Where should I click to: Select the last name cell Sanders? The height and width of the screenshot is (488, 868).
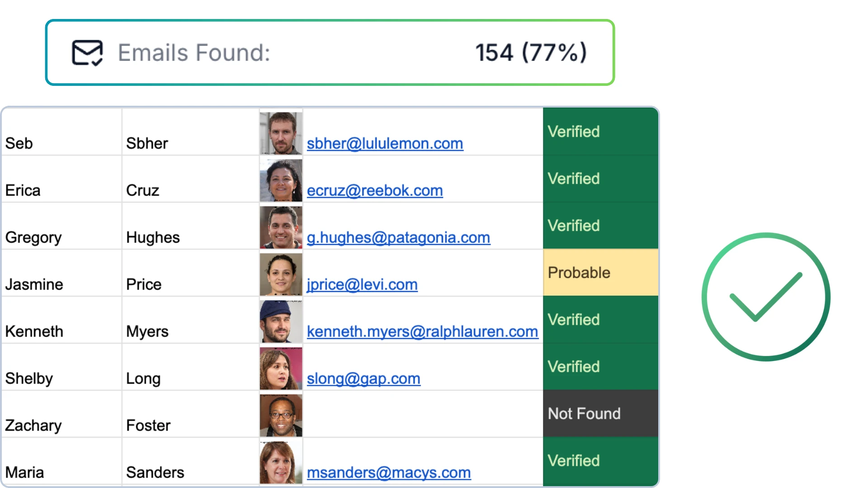[x=190, y=460]
